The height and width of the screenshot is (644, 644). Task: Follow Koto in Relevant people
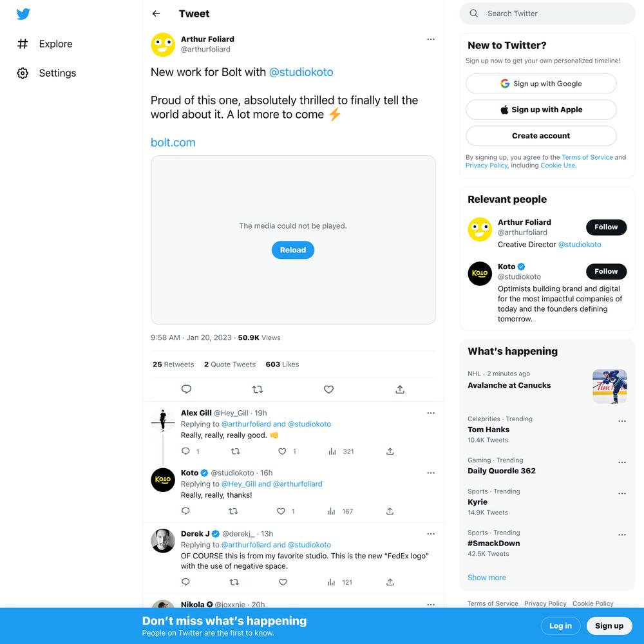[606, 272]
